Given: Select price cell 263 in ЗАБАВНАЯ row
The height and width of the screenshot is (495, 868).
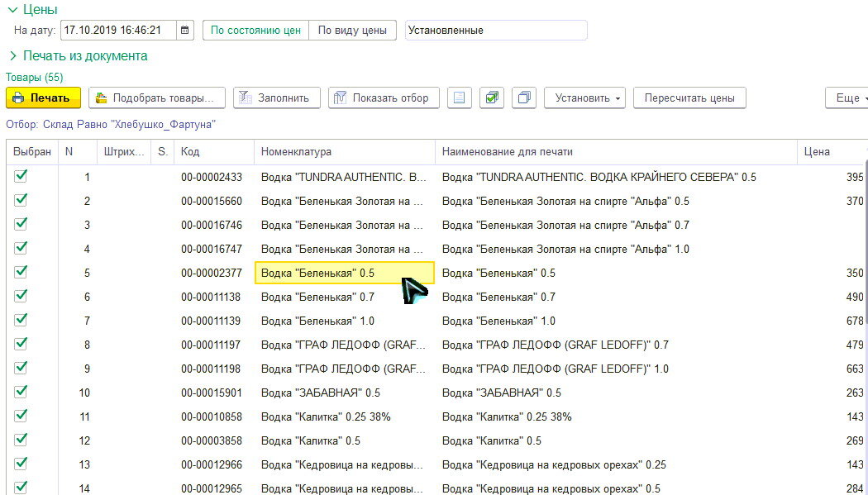Looking at the screenshot, I should coord(831,393).
